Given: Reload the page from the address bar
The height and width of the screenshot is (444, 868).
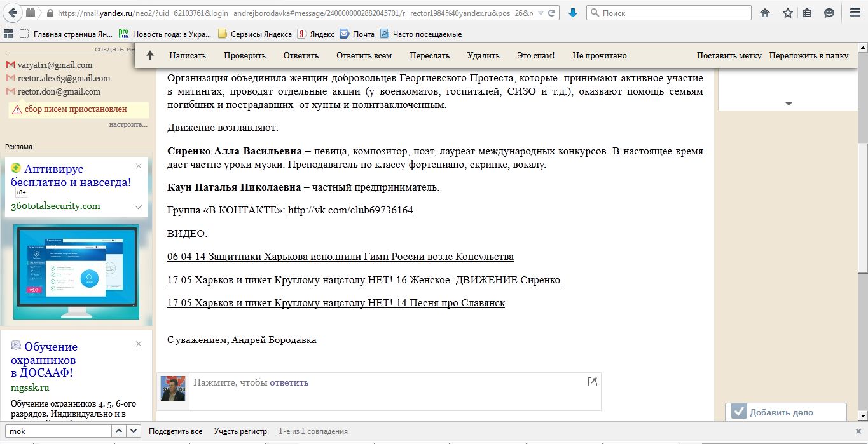Looking at the screenshot, I should coord(553,13).
